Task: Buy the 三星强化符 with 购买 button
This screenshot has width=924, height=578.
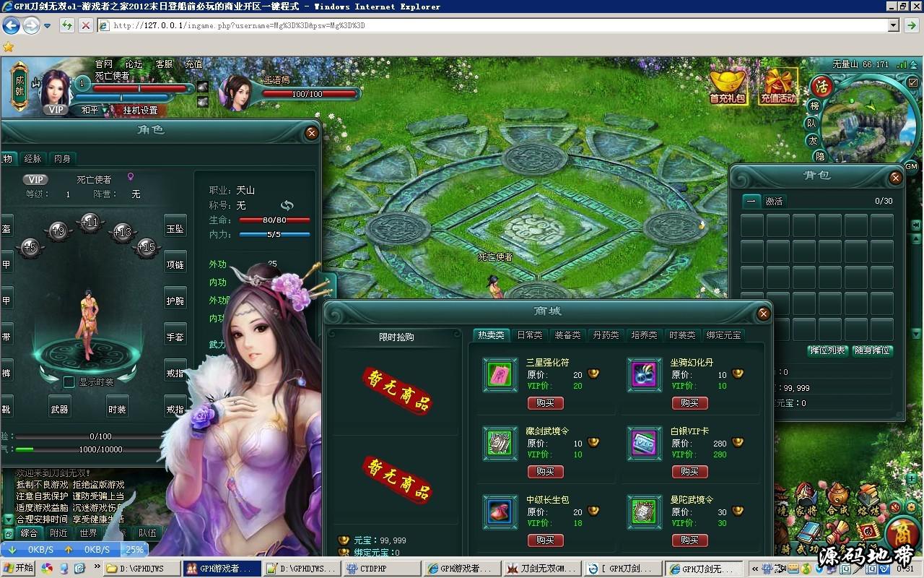Action: click(545, 403)
